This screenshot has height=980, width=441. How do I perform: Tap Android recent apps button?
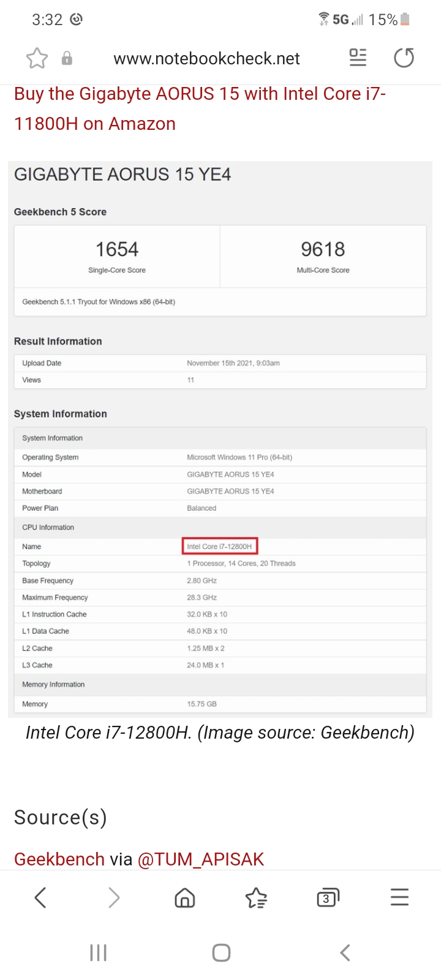(98, 952)
